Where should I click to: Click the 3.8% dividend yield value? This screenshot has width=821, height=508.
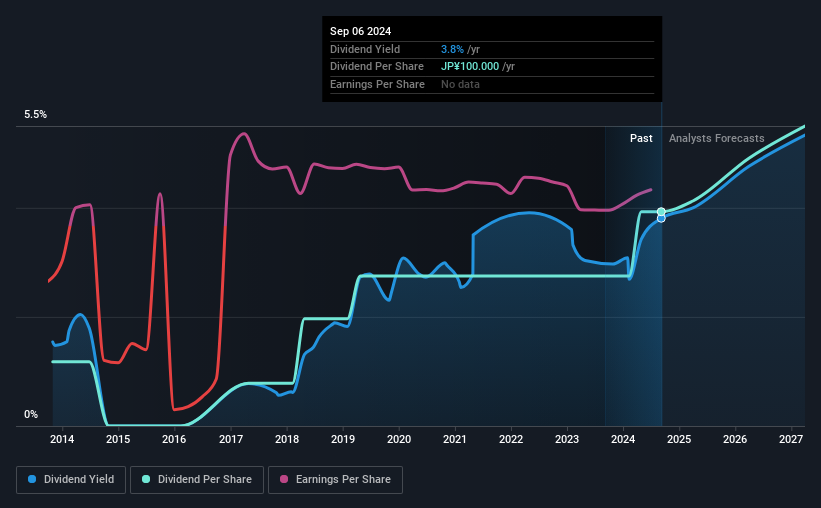click(x=452, y=49)
